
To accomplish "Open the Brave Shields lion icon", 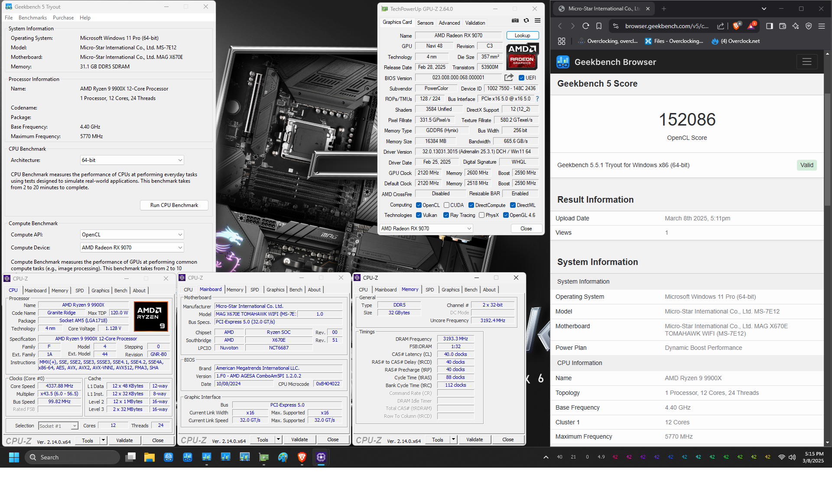I will (x=736, y=26).
